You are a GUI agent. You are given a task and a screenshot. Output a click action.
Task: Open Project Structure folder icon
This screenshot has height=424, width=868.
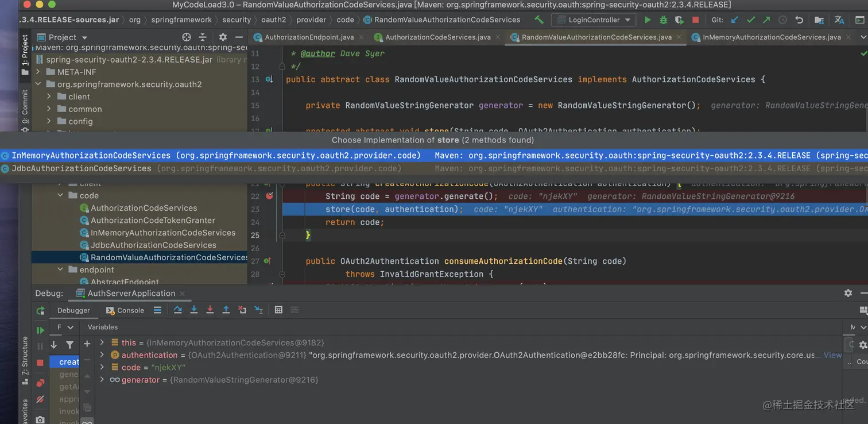(x=819, y=20)
